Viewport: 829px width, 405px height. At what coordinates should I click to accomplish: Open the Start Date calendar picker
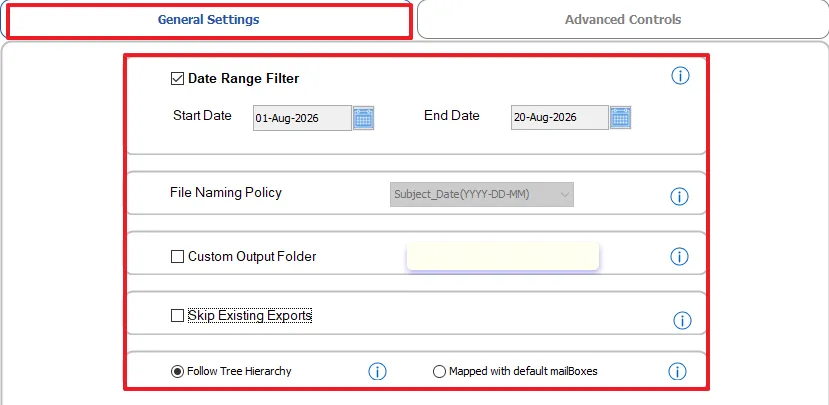point(363,118)
